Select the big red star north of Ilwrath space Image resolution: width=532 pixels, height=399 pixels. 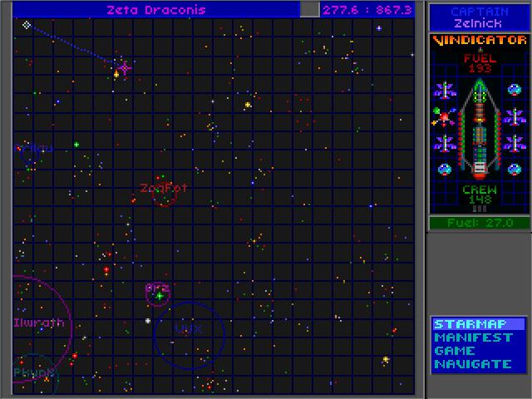coord(106,269)
